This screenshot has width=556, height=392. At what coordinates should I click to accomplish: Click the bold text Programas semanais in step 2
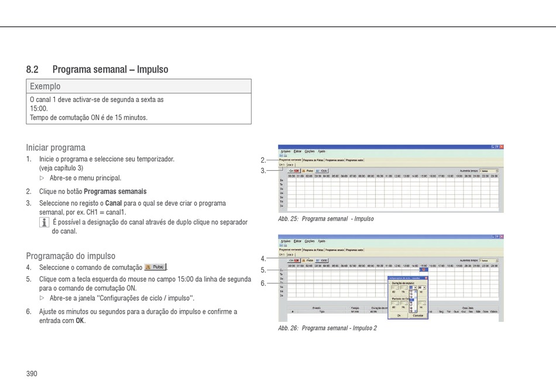[115, 191]
